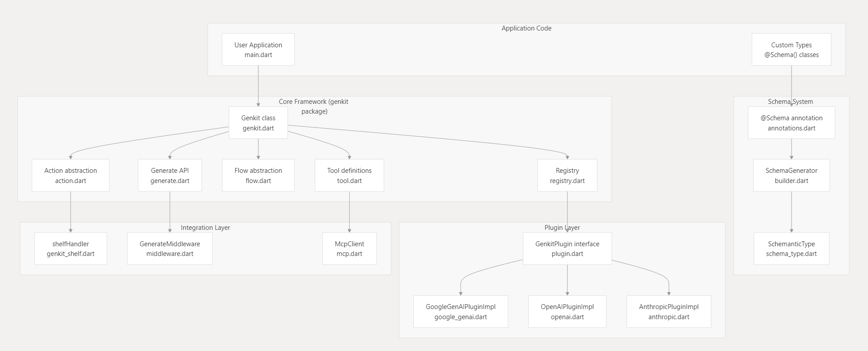Select the Action abstraction action.dart box

(x=71, y=175)
